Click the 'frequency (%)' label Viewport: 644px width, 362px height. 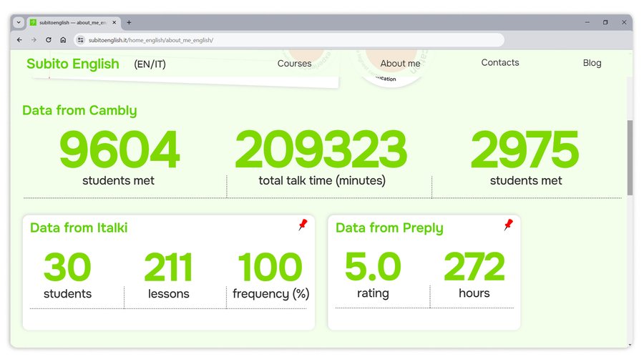[271, 294]
